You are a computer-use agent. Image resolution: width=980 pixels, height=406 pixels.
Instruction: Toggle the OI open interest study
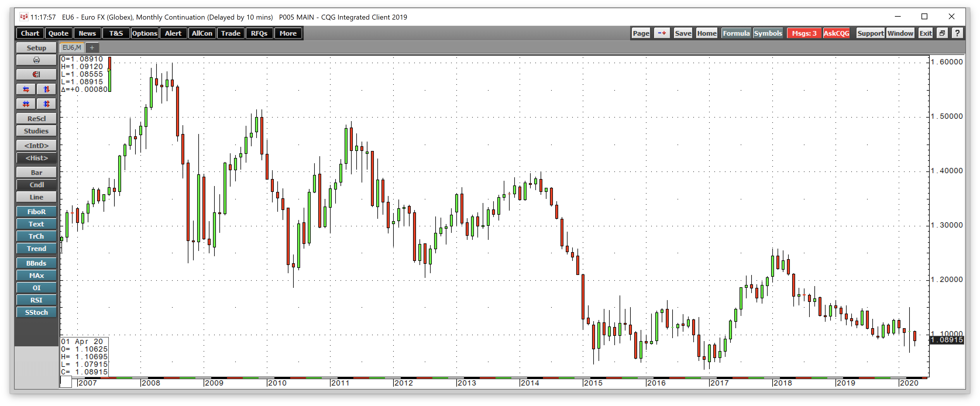(36, 288)
